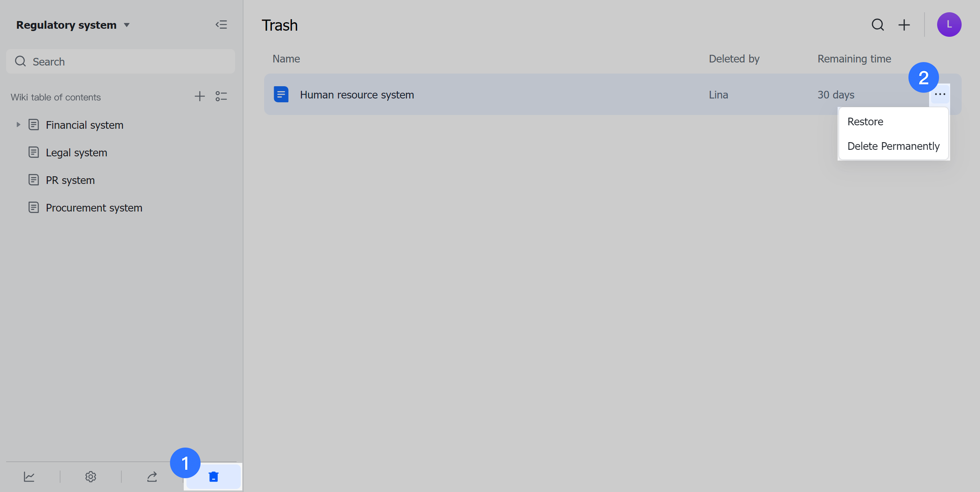The height and width of the screenshot is (492, 980).
Task: Click the share arrow icon
Action: [152, 477]
